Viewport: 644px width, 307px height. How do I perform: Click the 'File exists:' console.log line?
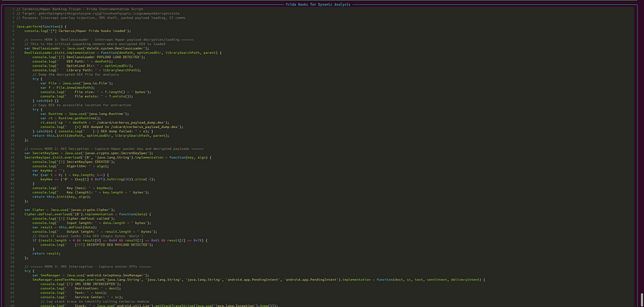87,96
